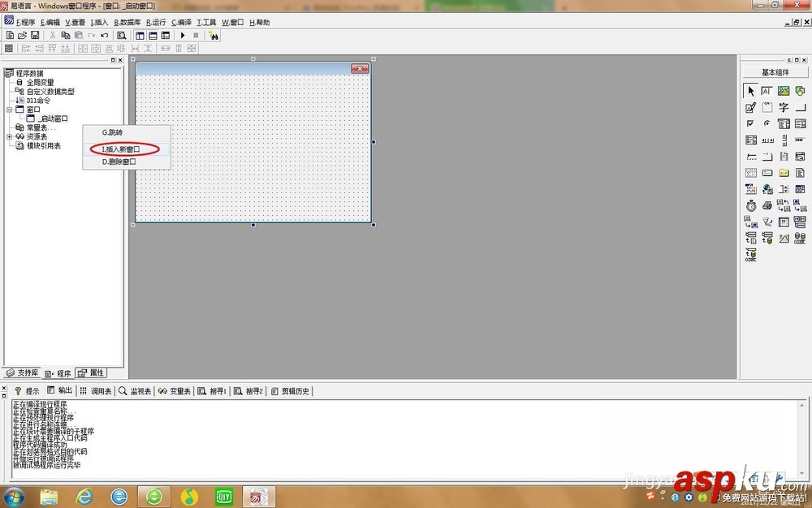Click the New file toolbar icon

point(10,35)
